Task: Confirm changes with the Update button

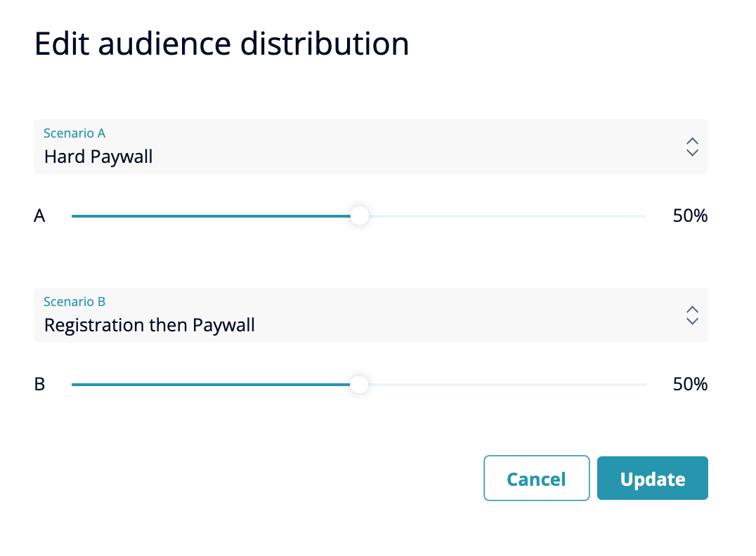Action: [652, 479]
